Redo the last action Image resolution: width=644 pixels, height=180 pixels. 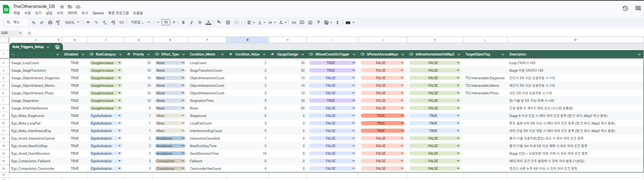click(x=42, y=23)
